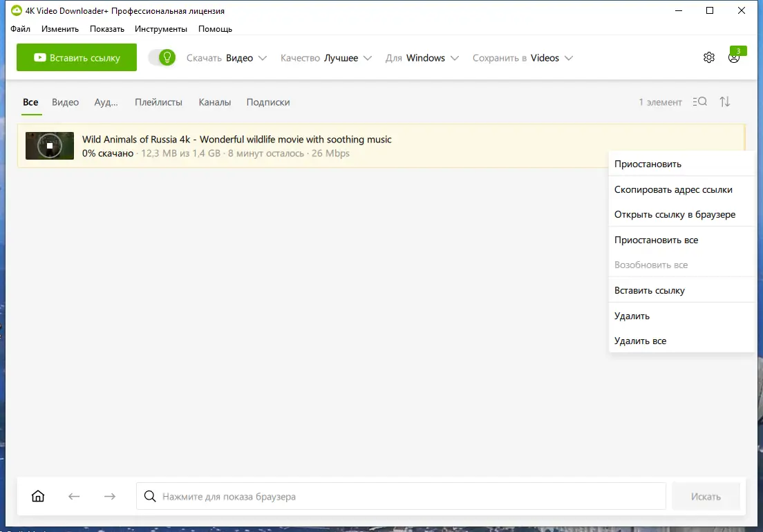Click the 4K Video Downloader app icon
The image size is (763, 532).
tap(17, 10)
